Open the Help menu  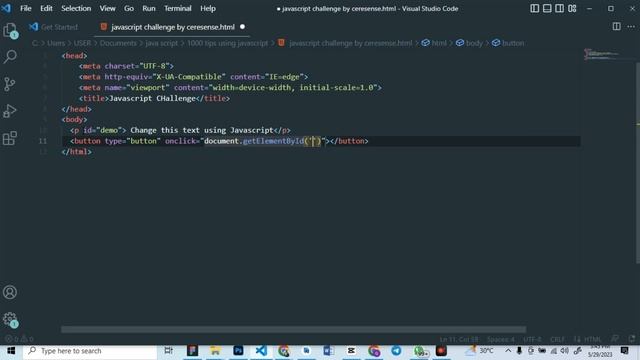(208, 8)
